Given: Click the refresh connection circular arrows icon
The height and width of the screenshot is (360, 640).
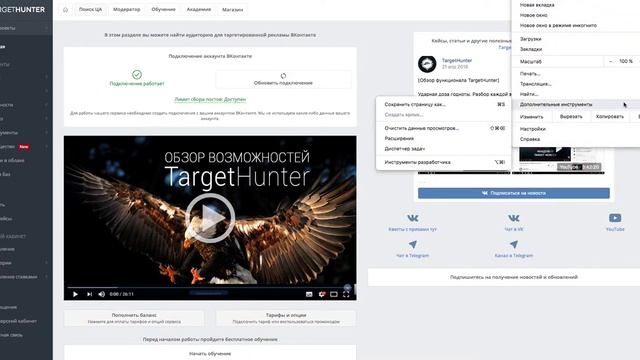Looking at the screenshot, I should pos(283,76).
